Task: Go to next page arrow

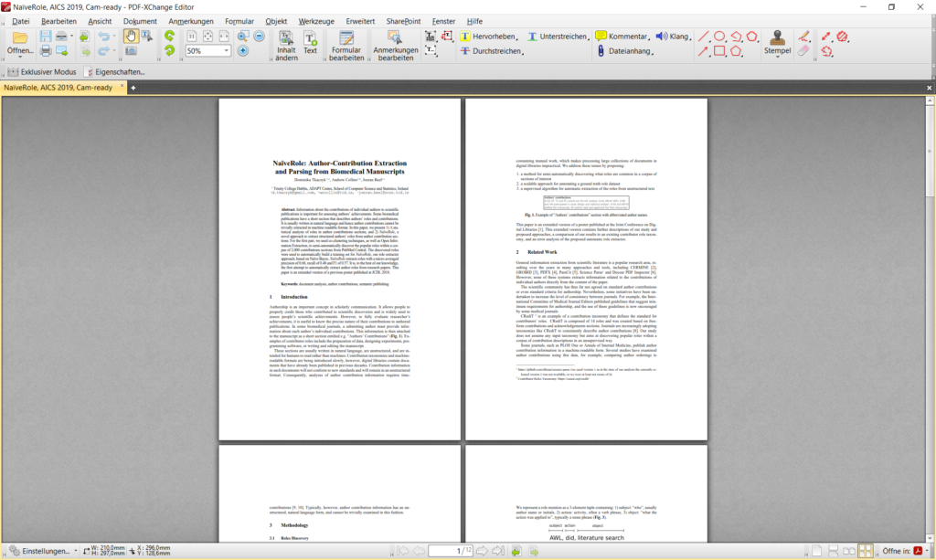Action: click(x=482, y=551)
